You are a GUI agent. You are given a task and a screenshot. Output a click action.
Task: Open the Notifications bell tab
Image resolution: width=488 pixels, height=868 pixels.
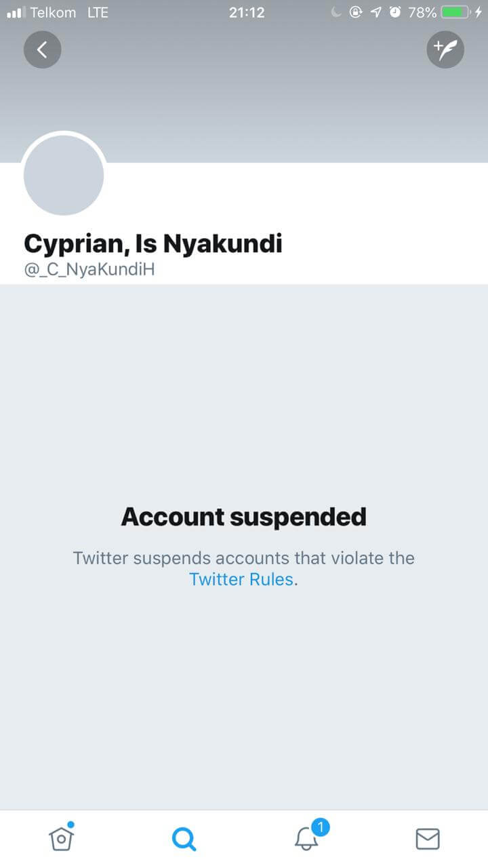click(x=307, y=838)
